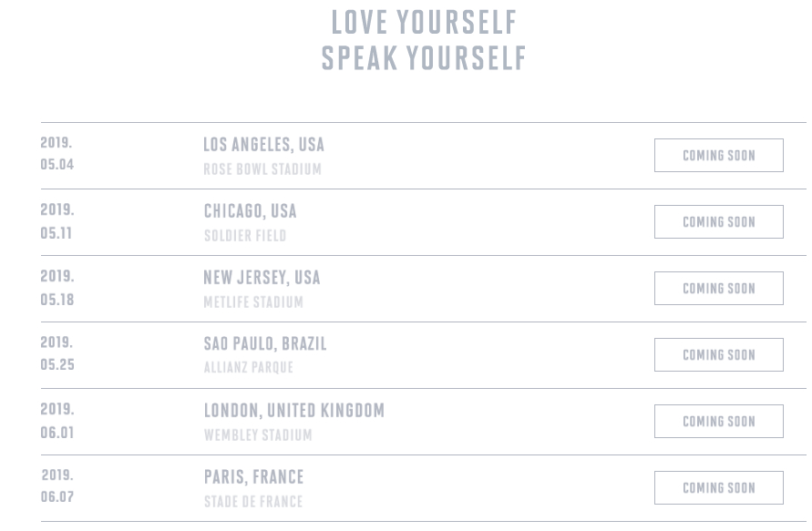The width and height of the screenshot is (812, 531).
Task: Click the Rose Bowl Stadium venue text
Action: [x=262, y=169]
